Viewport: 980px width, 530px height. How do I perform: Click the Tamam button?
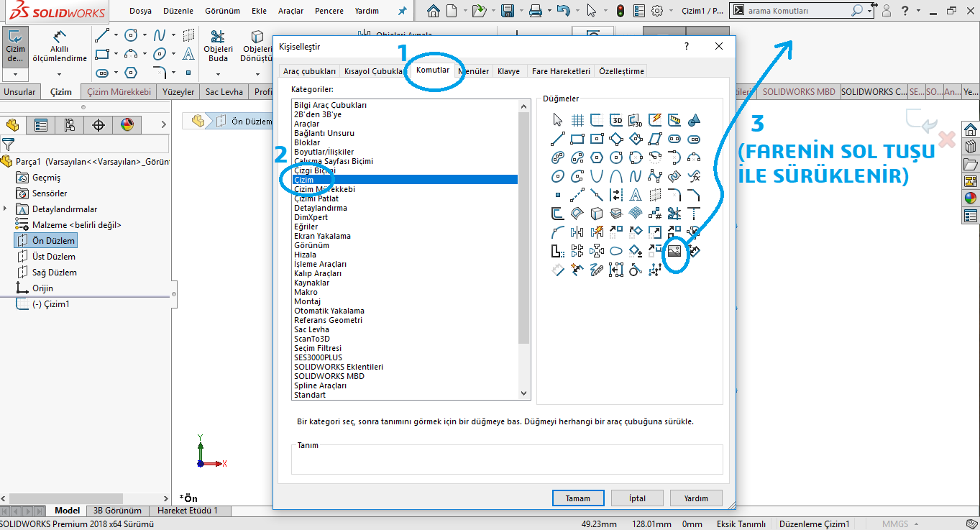coord(577,498)
